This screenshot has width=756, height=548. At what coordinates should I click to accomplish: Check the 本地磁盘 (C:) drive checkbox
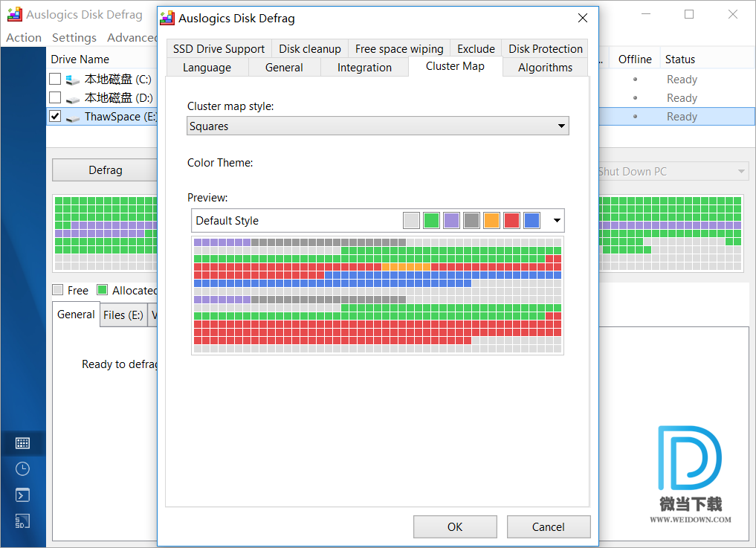(x=56, y=79)
